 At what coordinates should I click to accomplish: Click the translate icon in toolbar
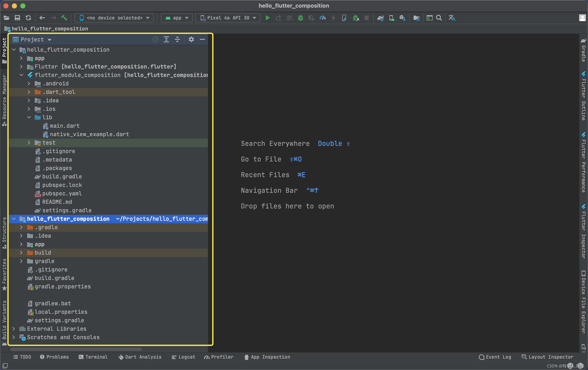(x=452, y=18)
